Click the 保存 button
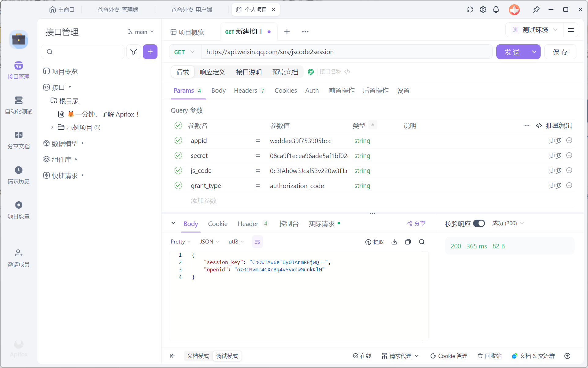This screenshot has width=588, height=368. [x=560, y=52]
